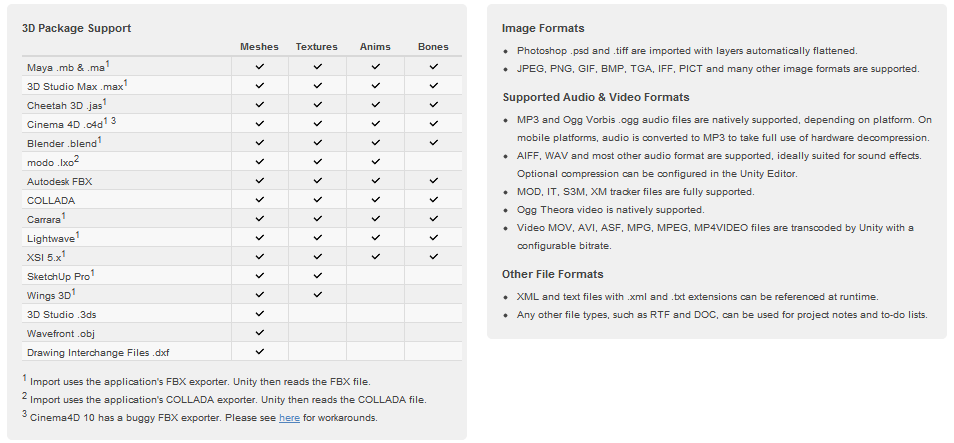Screen dimensions: 954x443
Task: Click the 'Autodesk FBX' row label
Action: point(60,181)
